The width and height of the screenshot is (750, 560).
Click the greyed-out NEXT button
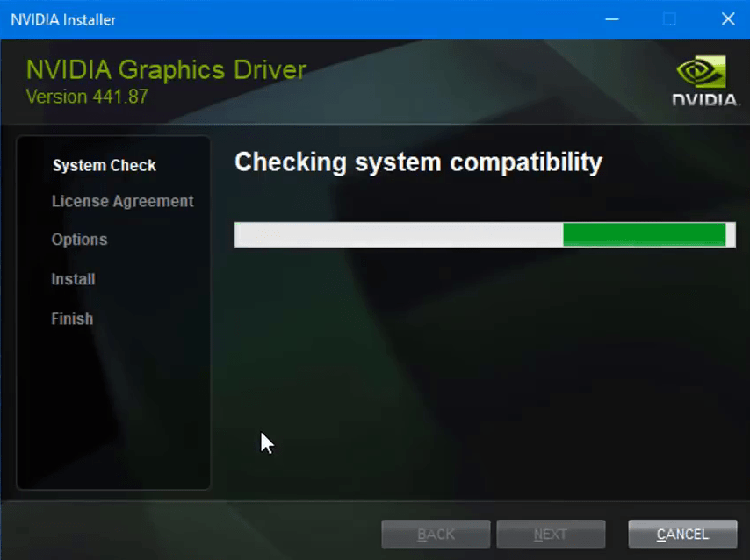click(x=551, y=534)
